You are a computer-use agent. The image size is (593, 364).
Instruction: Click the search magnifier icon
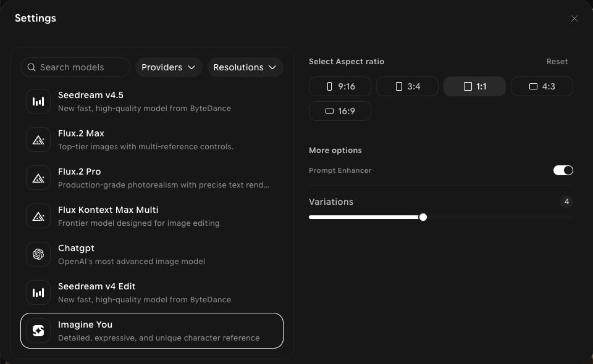tap(32, 67)
